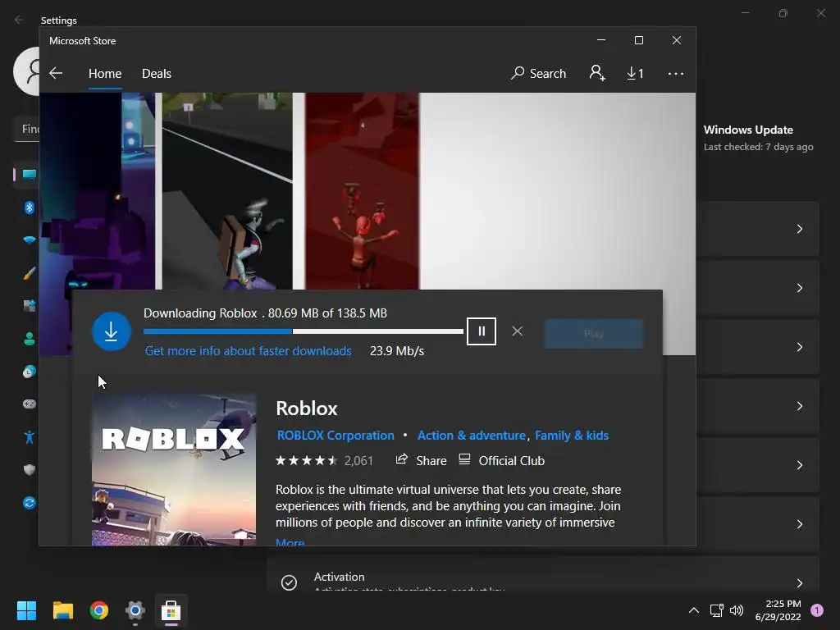Viewport: 840px width, 630px height.
Task: Switch to Settings from taskbar
Action: pos(135,610)
